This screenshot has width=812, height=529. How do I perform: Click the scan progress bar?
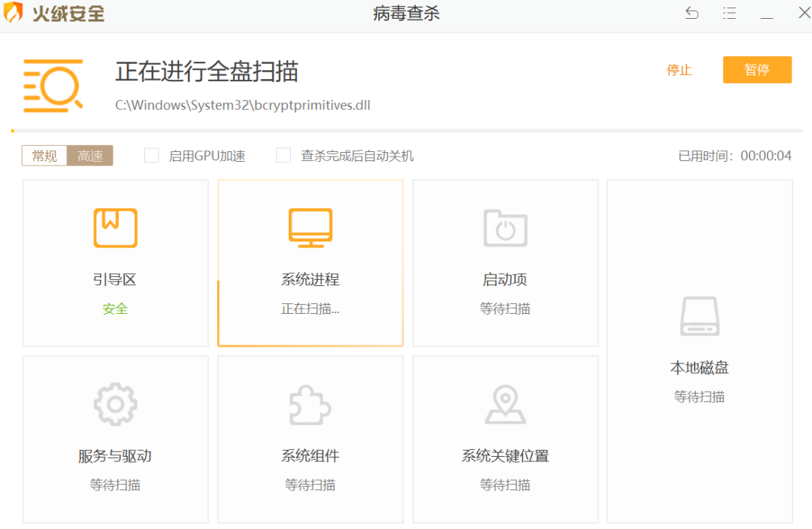406,131
